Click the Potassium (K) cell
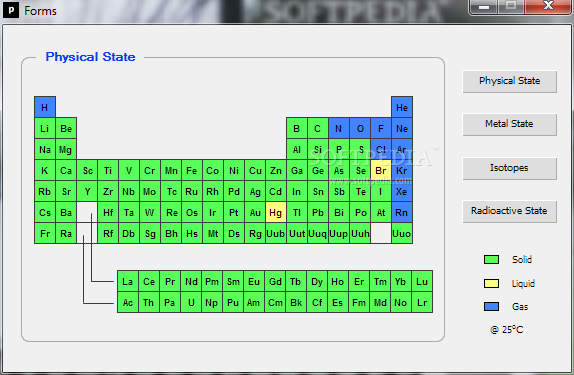Viewport: 574px width, 375px height. 45,170
